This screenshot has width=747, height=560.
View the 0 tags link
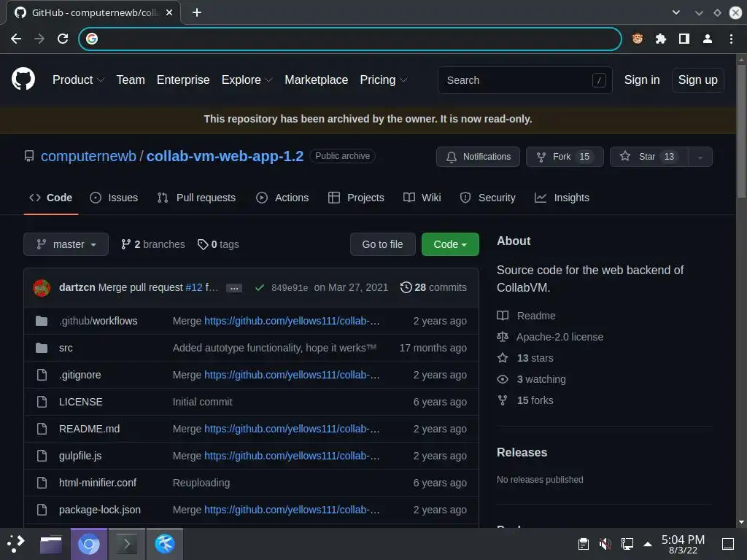[218, 244]
